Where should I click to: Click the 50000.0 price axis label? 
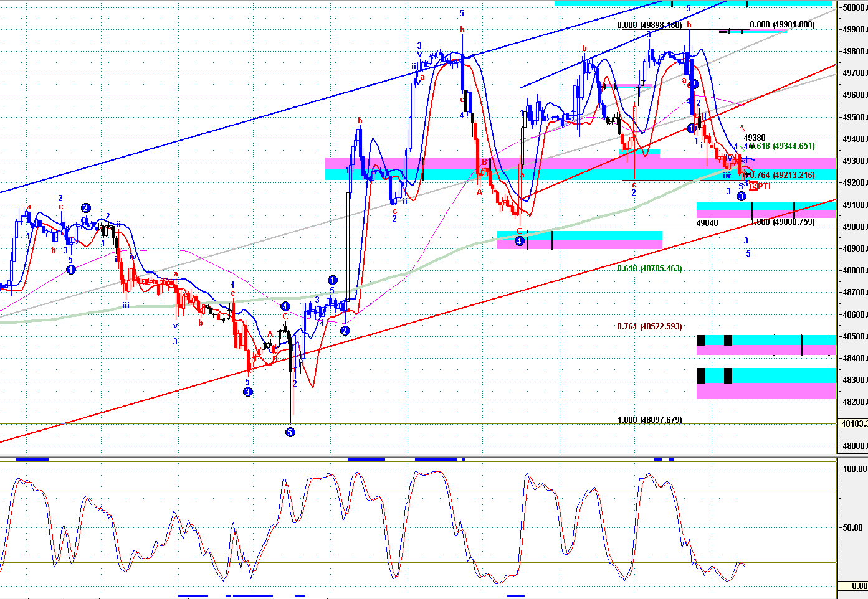(853, 7)
